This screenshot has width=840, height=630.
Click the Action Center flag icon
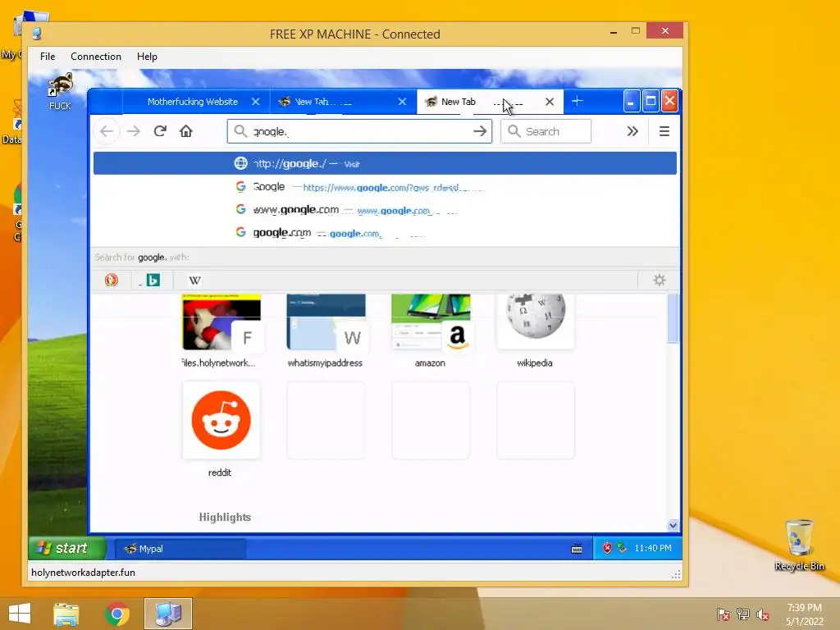click(x=724, y=614)
